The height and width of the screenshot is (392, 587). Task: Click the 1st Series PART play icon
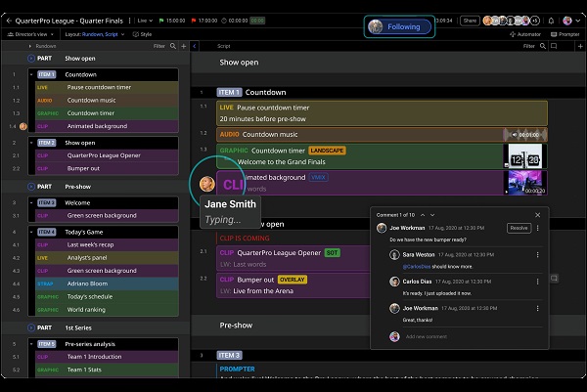pyautogui.click(x=31, y=327)
